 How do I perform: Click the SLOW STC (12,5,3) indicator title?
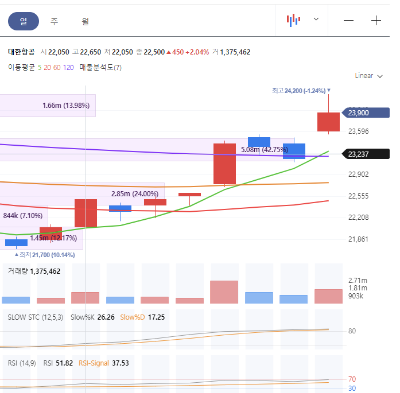coord(35,317)
